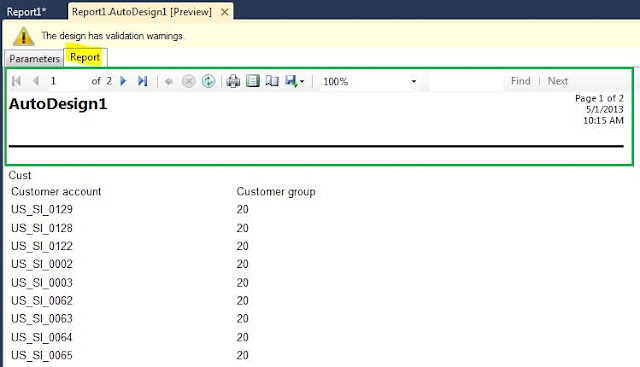Image resolution: width=640 pixels, height=367 pixels.
Task: Go to first page of report
Action: (x=16, y=81)
